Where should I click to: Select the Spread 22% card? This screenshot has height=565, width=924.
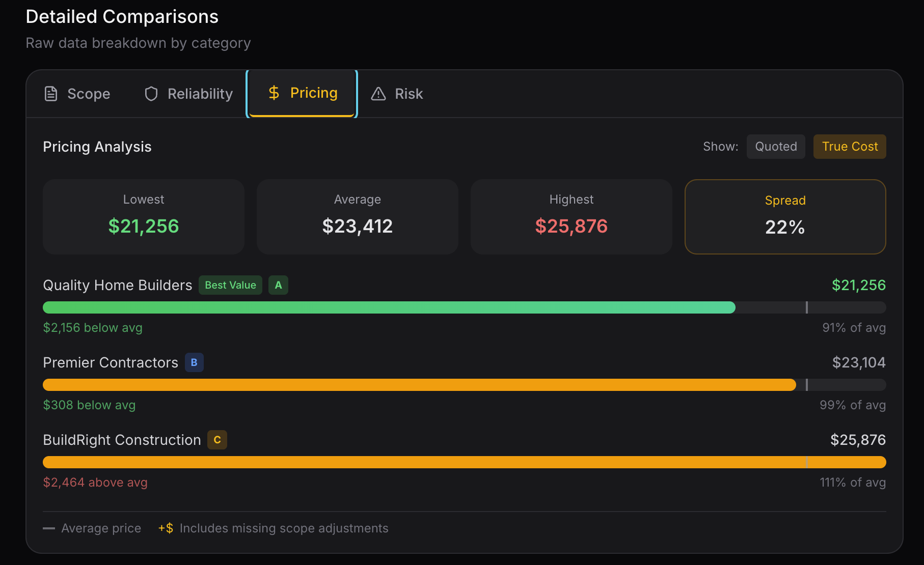(785, 217)
